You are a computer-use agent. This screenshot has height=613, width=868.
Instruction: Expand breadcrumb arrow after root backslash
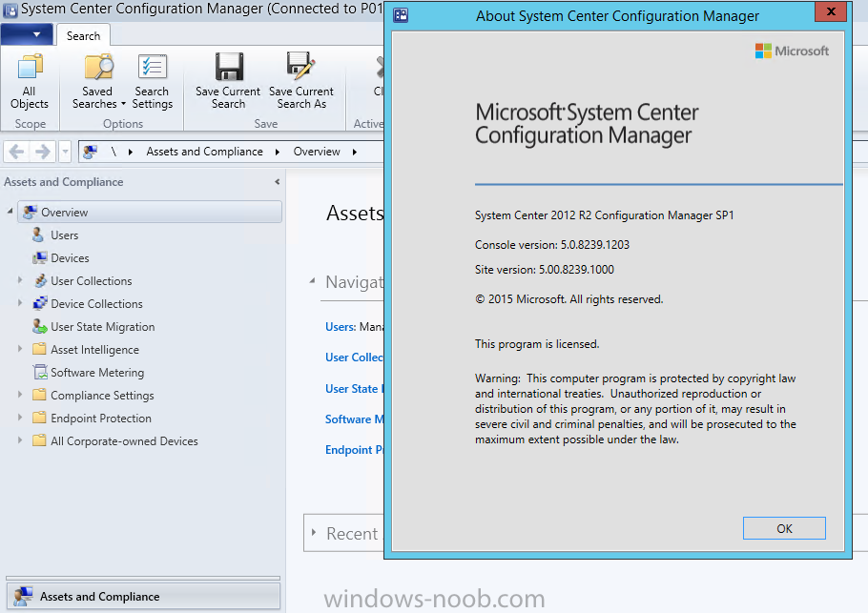130,152
